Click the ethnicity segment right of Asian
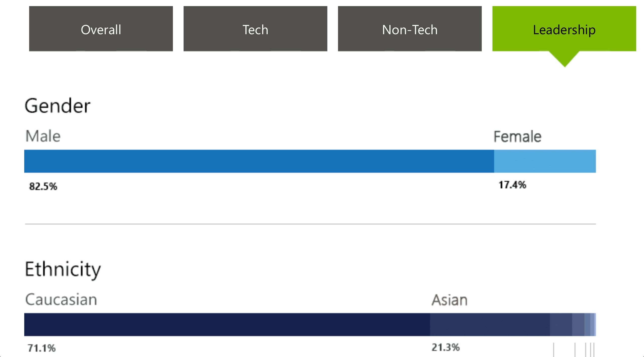The image size is (644, 357). (561, 325)
